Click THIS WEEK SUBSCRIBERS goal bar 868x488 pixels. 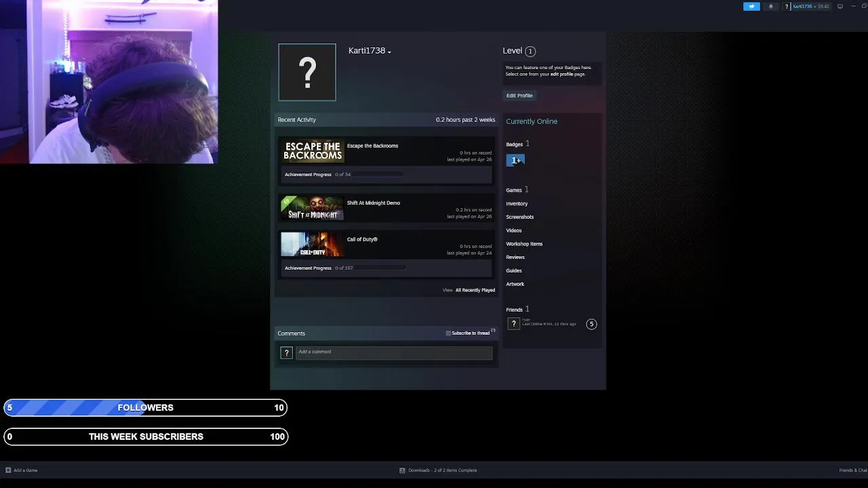[x=145, y=436]
